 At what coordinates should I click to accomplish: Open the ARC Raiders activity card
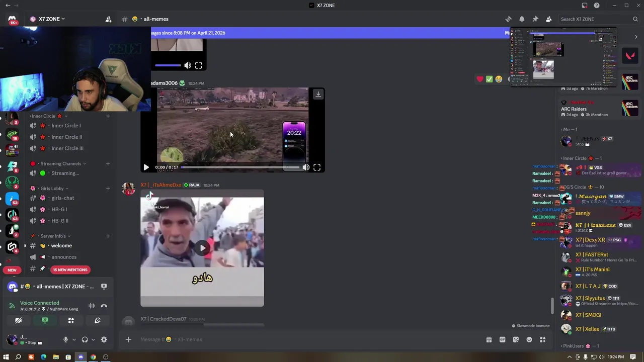pyautogui.click(x=599, y=108)
